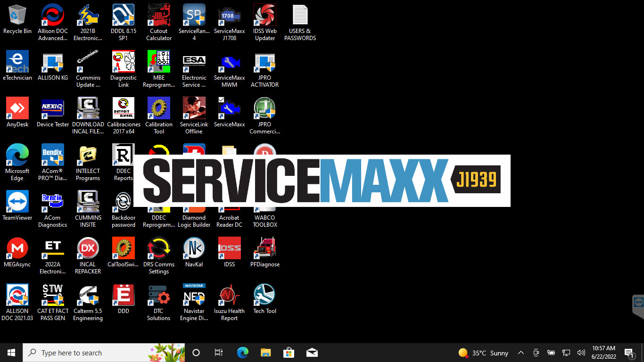Open PFDiagnose truck icon
The height and width of the screenshot is (362, 644).
265,253
